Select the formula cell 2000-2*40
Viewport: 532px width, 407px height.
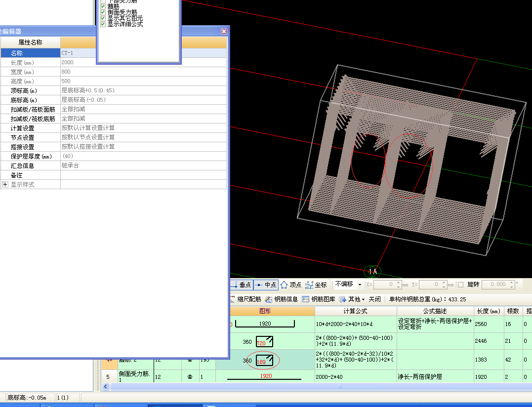pyautogui.click(x=356, y=376)
